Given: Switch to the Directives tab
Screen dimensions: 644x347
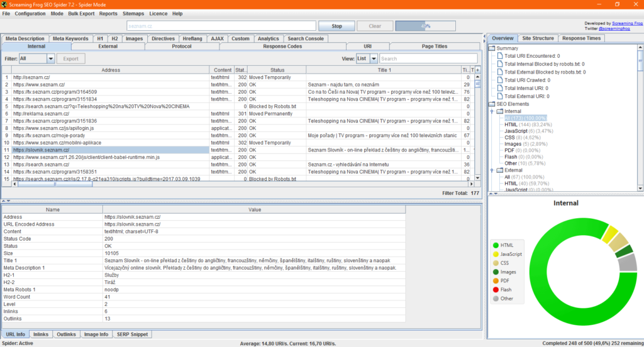Looking at the screenshot, I should click(x=163, y=38).
